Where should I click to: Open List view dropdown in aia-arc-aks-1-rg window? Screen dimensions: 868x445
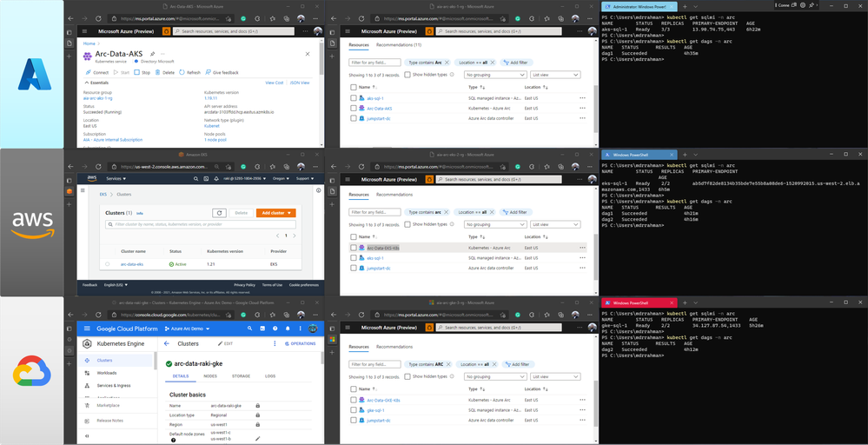[x=554, y=75]
